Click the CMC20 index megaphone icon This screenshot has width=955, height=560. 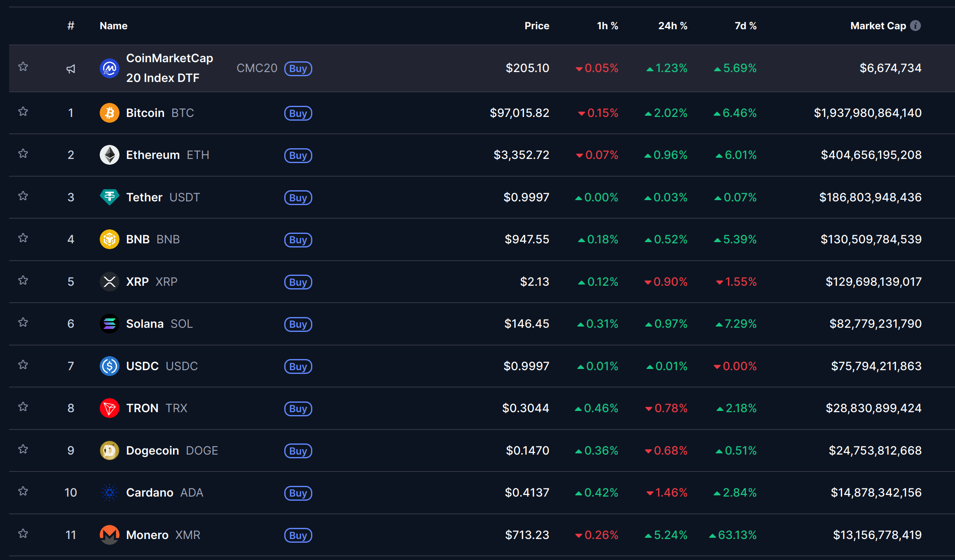click(71, 69)
